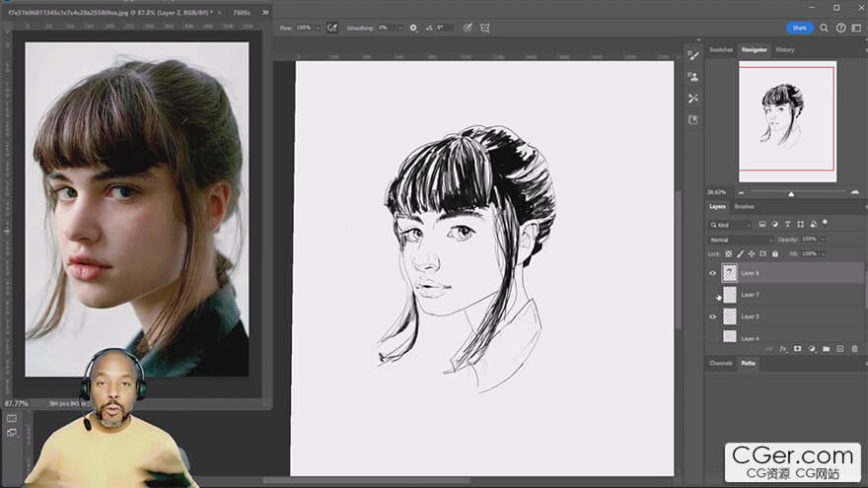Screen dimensions: 868x488
Task: Open the search magnifier icon
Action: click(x=825, y=28)
